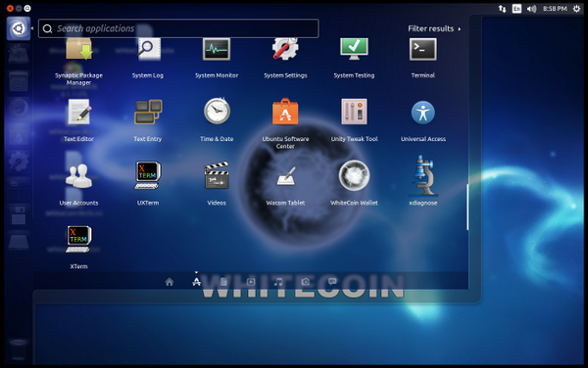This screenshot has height=368, width=588.
Task: Open the En keyboard layout indicator
Action: 516,9
